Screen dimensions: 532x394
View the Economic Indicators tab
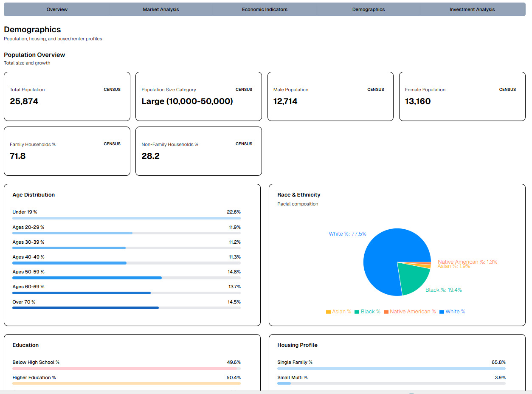coord(264,9)
